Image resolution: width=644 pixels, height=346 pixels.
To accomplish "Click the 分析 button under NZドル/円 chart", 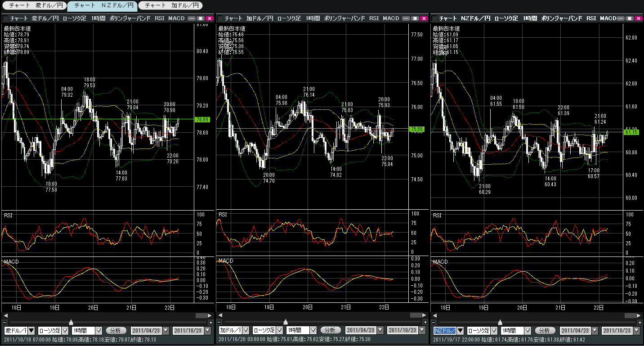I will 545,331.
